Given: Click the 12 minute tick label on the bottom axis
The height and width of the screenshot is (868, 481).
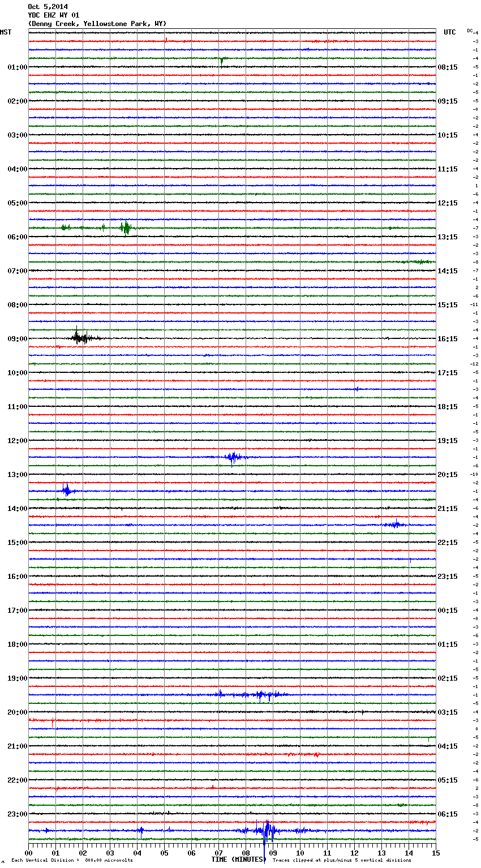Looking at the screenshot, I should pos(355,853).
